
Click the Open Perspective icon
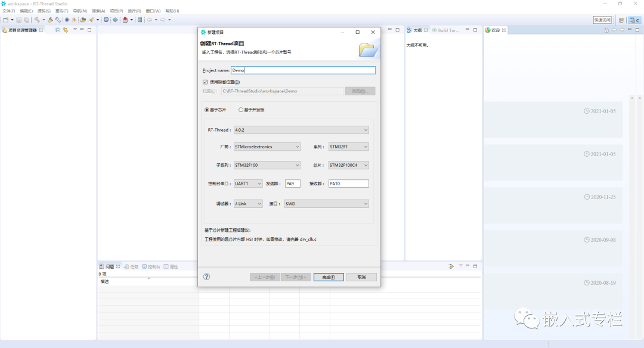(621, 20)
